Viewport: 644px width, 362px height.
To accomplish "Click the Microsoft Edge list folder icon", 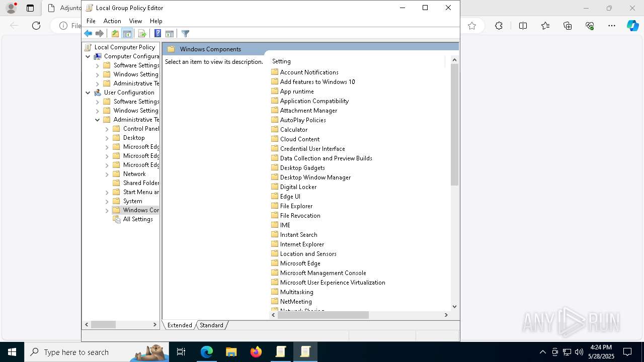I will (275, 263).
